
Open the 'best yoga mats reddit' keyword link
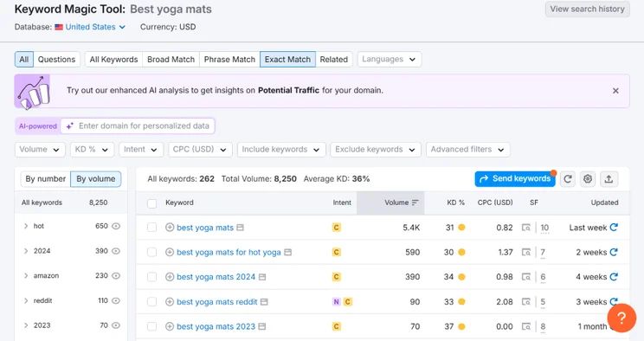(x=217, y=302)
